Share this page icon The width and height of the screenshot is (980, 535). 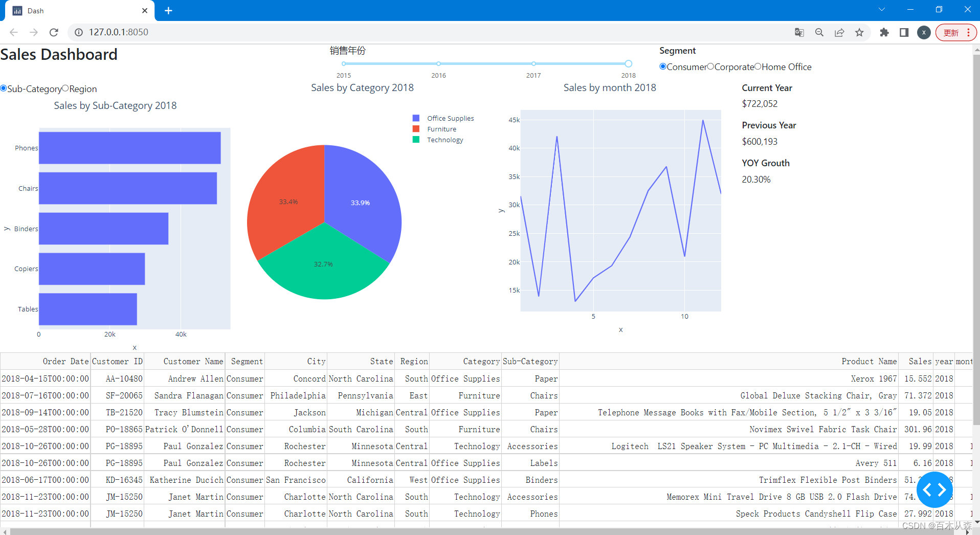[839, 32]
